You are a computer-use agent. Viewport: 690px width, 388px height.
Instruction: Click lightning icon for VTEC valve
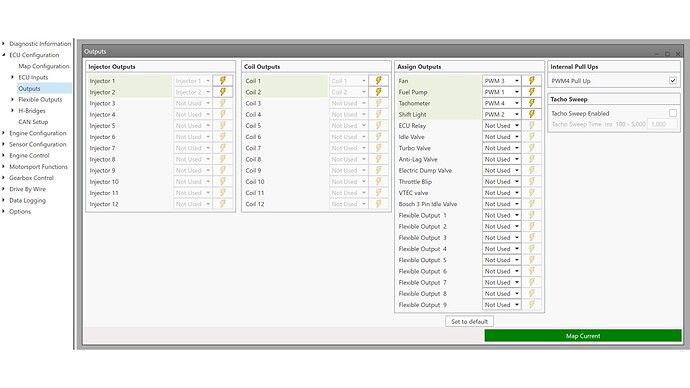(x=532, y=193)
